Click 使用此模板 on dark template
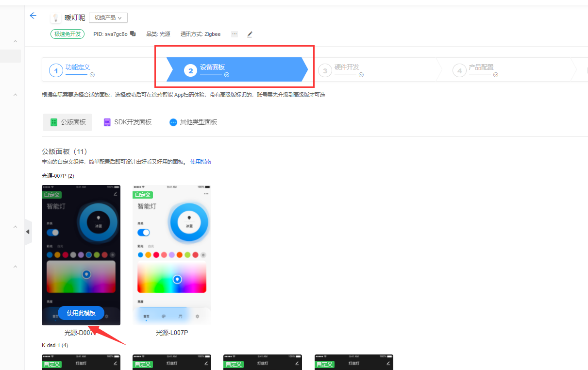The width and height of the screenshot is (588, 370). pyautogui.click(x=81, y=313)
